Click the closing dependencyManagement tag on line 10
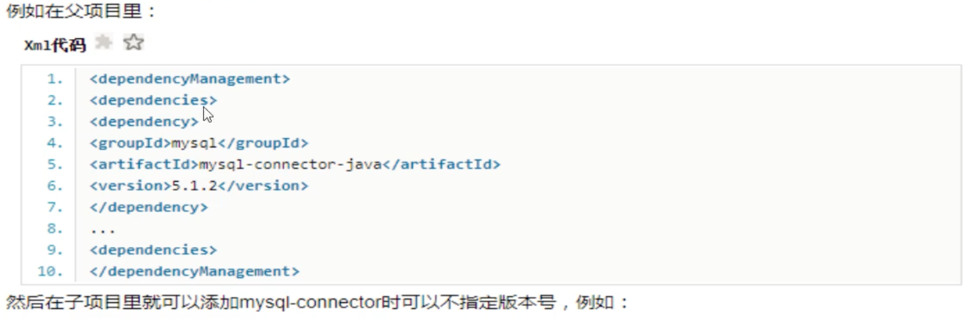The width and height of the screenshot is (980, 321). click(194, 271)
